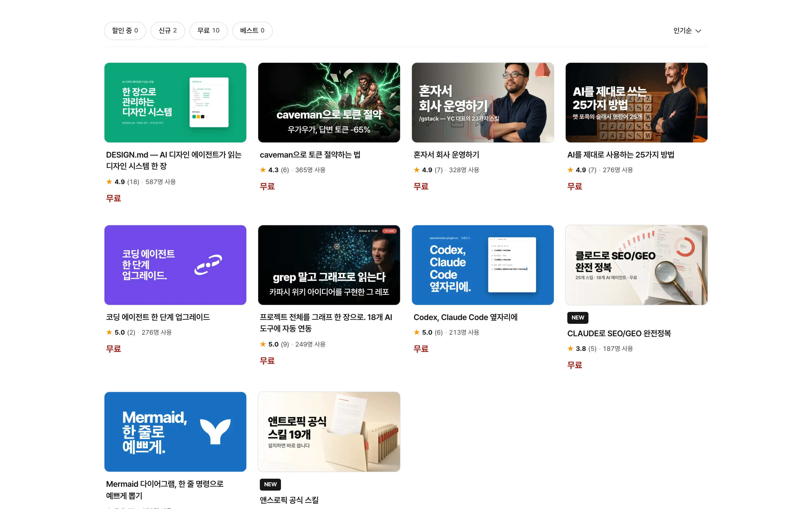Open the 혼자서 회사 운영하기 thumbnail

coord(483,102)
